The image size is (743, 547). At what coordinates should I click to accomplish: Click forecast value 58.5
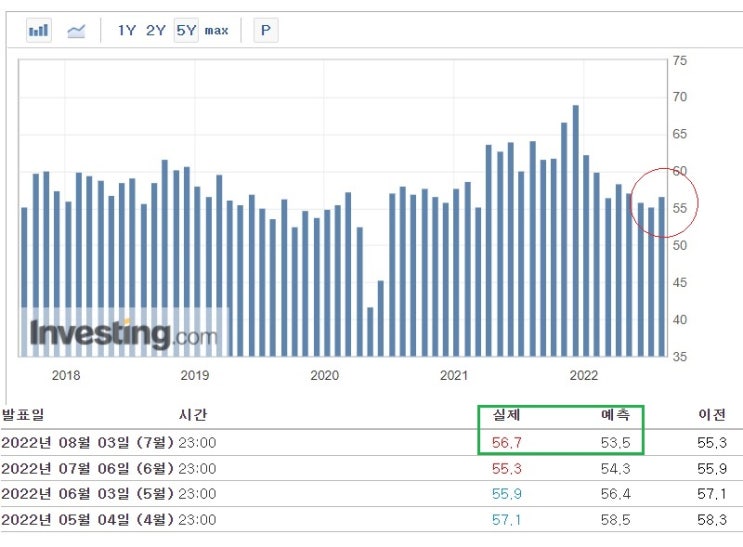[x=616, y=520]
